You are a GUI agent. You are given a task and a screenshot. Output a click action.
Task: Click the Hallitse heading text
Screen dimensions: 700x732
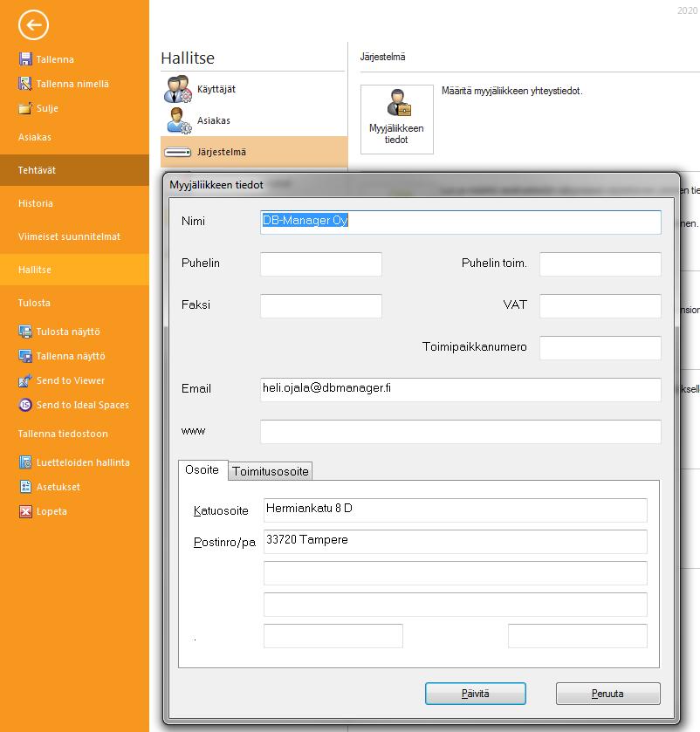pos(188,58)
